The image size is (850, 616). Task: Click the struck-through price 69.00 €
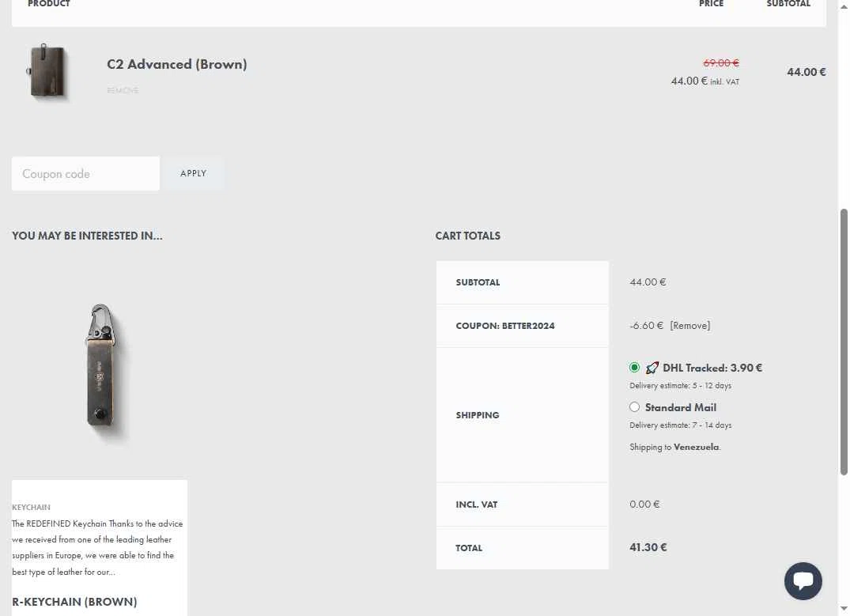[721, 63]
